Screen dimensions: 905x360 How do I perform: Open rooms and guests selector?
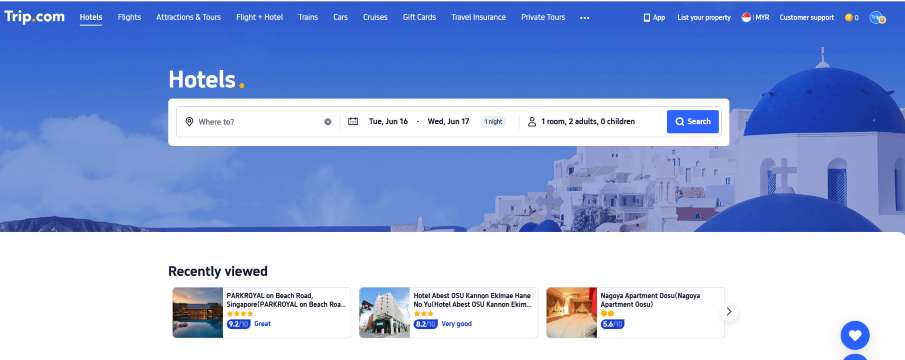pos(588,122)
